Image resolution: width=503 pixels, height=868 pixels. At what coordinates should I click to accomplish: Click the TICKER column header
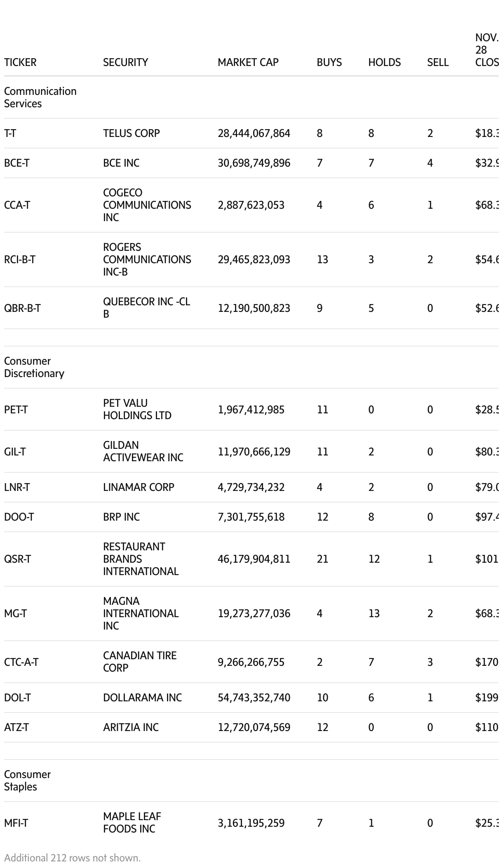[20, 62]
